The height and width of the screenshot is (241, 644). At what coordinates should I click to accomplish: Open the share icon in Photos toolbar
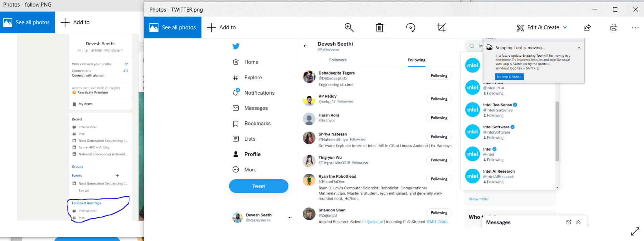pos(587,28)
